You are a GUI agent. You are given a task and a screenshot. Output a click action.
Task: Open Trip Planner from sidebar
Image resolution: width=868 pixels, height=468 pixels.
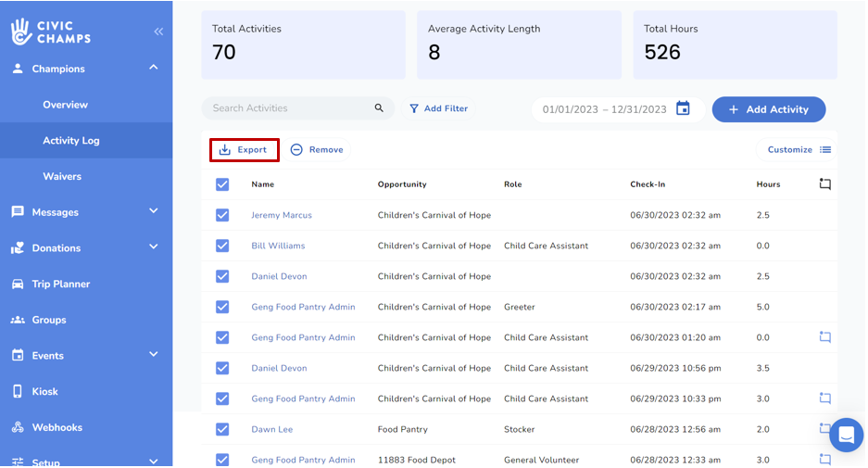60,285
